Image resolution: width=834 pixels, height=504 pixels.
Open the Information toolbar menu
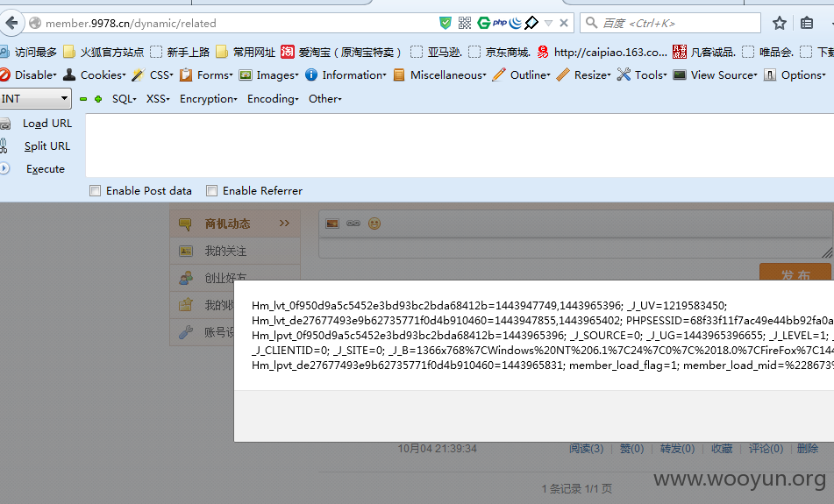click(346, 75)
